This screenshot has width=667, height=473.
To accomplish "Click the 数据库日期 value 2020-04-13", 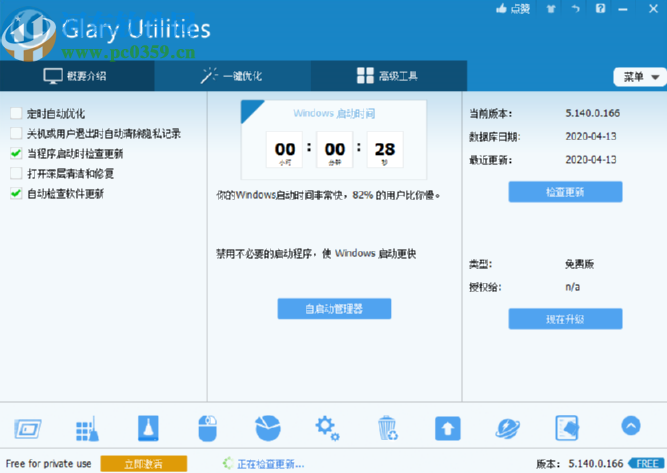I will point(591,136).
